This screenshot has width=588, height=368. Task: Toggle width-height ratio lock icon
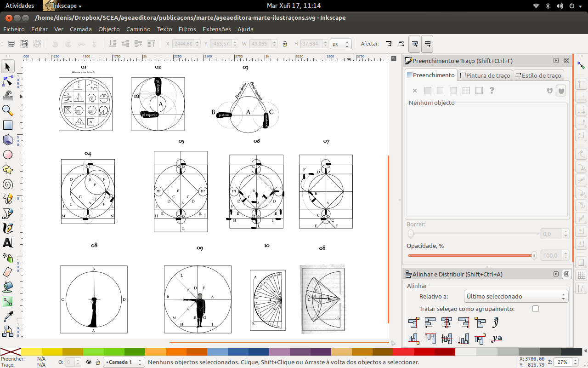click(x=285, y=44)
